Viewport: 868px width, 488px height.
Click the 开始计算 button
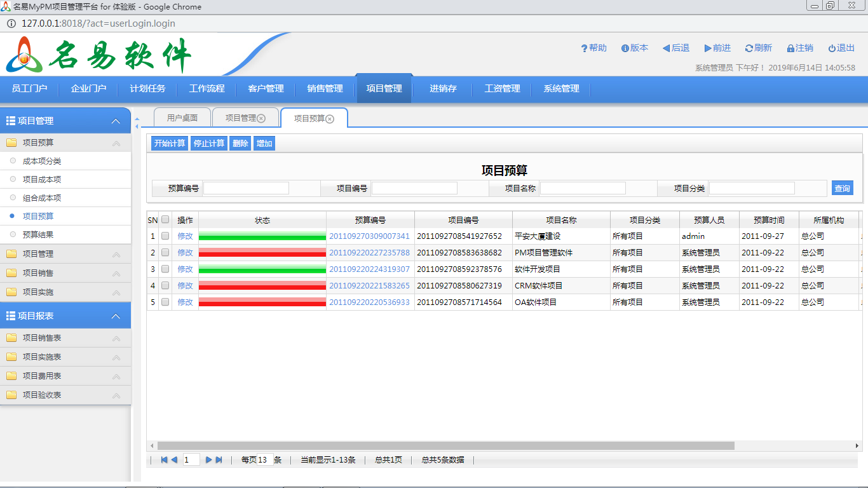170,144
